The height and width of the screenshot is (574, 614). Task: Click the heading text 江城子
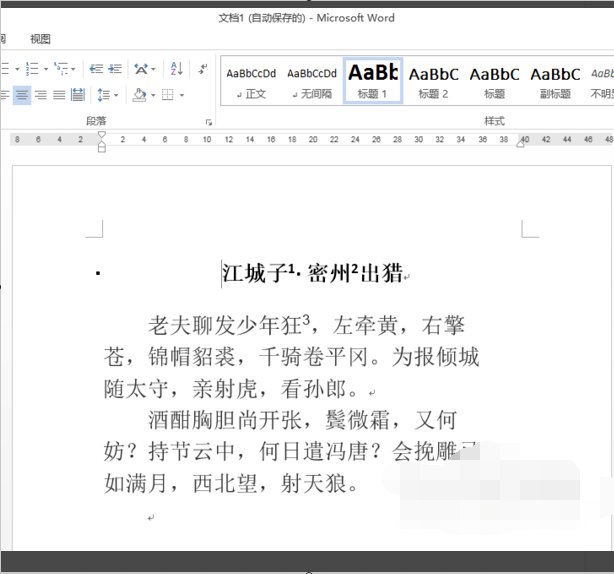point(255,273)
